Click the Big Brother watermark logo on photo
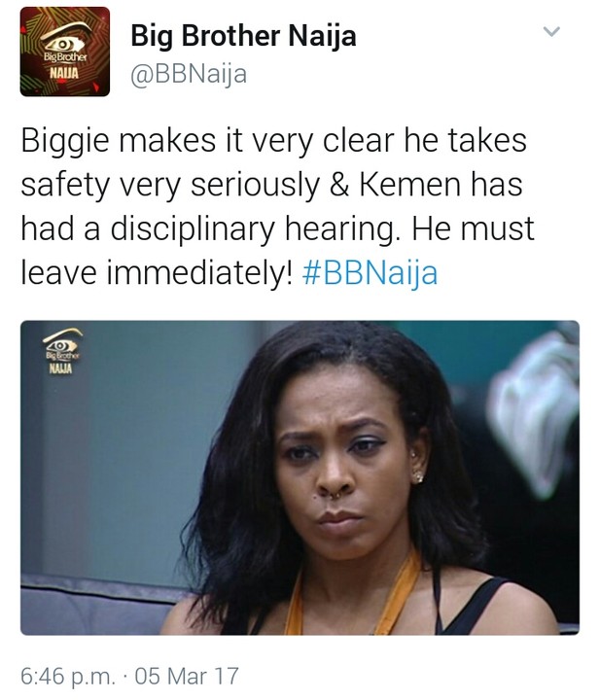Viewport: 600px width, 700px height. click(62, 351)
